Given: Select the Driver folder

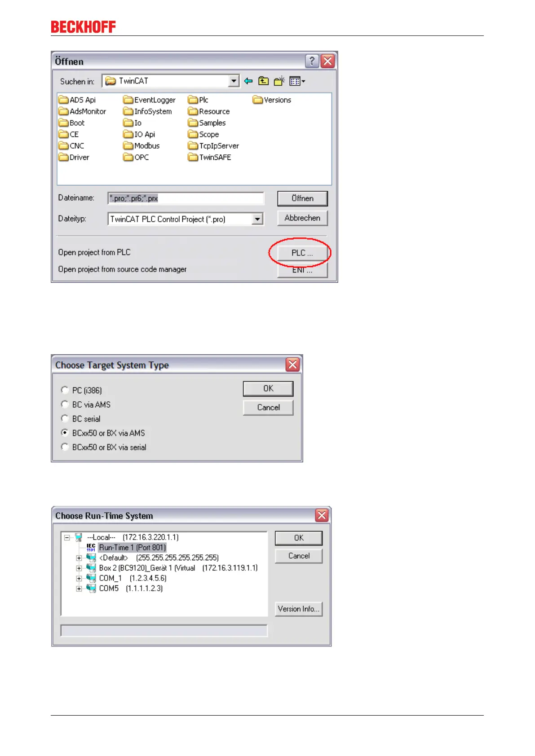Looking at the screenshot, I should point(74,157).
